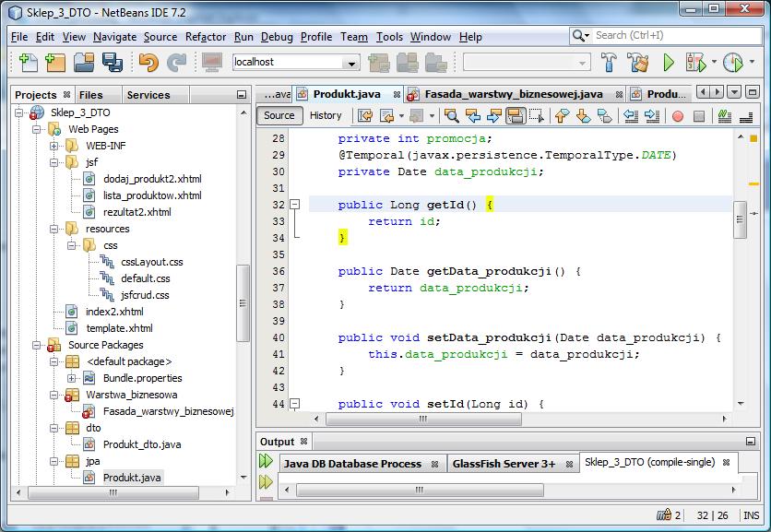Select cssLayout.css file

pyautogui.click(x=152, y=262)
